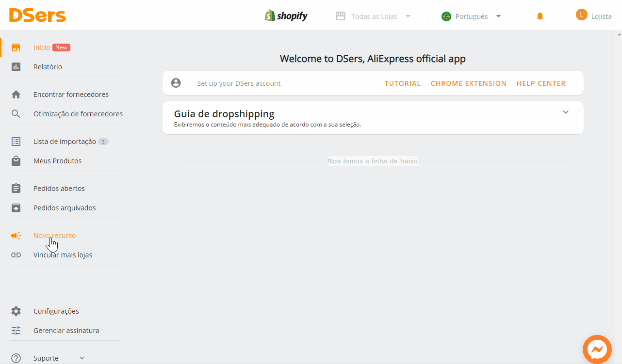Click the Pedidos arquivados archive icon
622x364 pixels.
[x=16, y=208]
